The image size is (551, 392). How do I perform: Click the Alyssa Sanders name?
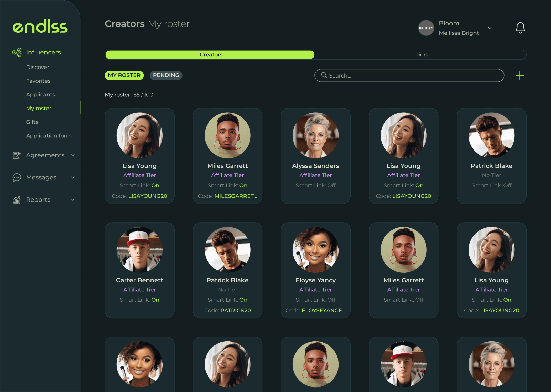point(315,166)
